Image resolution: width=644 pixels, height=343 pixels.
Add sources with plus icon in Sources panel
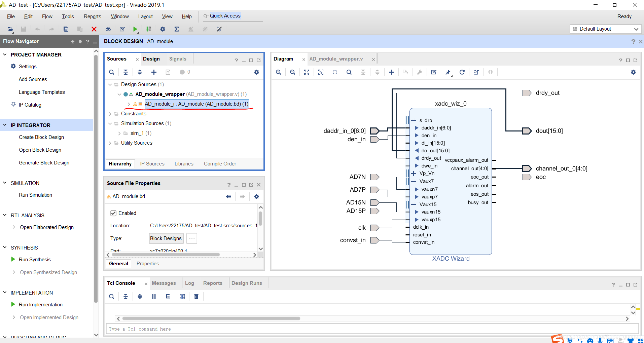pyautogui.click(x=154, y=72)
